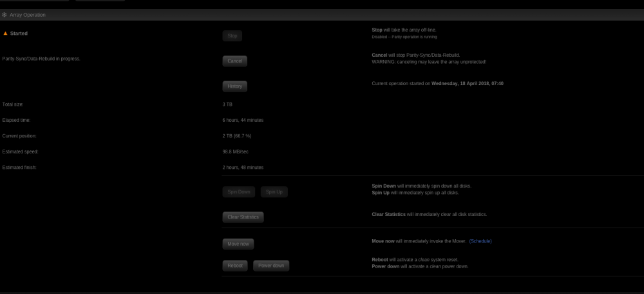
Task: Click the '2 TB (66.7 %)' position value
Action: [x=236, y=135]
